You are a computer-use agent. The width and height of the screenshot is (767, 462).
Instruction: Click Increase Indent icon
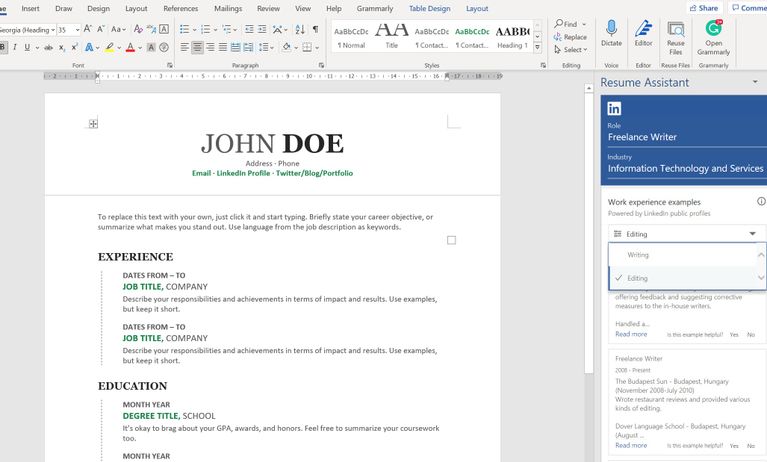click(262, 29)
